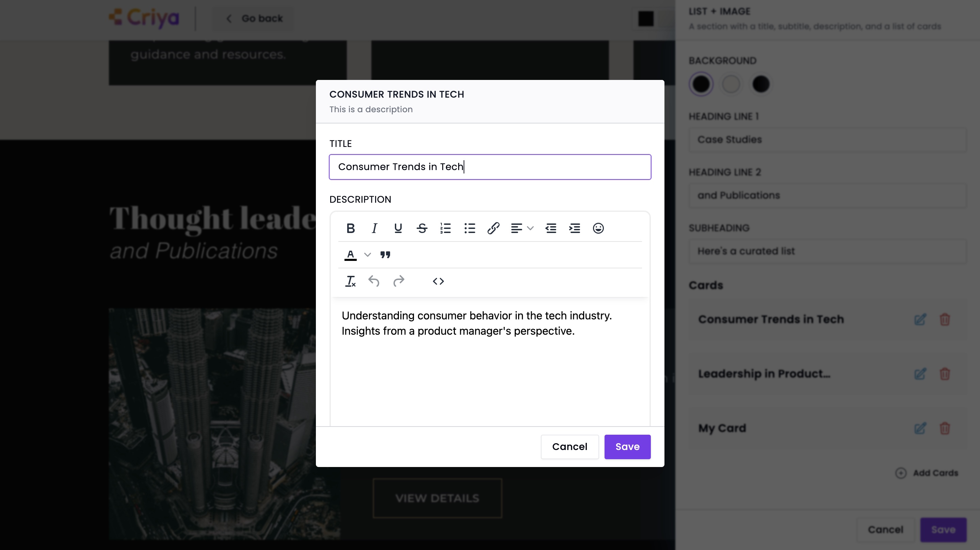This screenshot has height=550, width=980.
Task: Apply underline formatting in the editor
Action: [398, 229]
